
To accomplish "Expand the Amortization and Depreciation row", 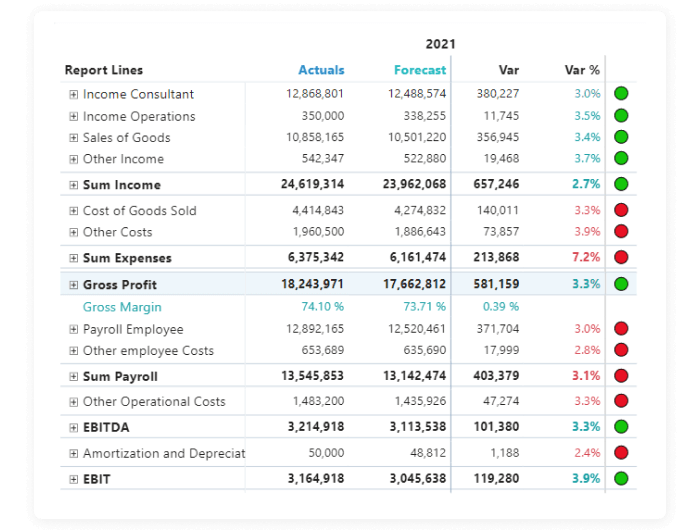I will point(74,453).
